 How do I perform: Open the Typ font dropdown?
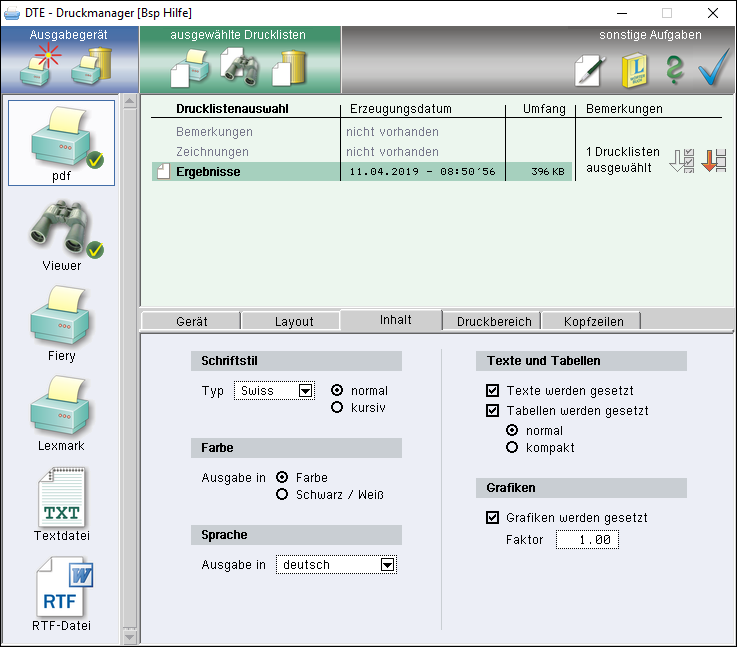pyautogui.click(x=306, y=391)
